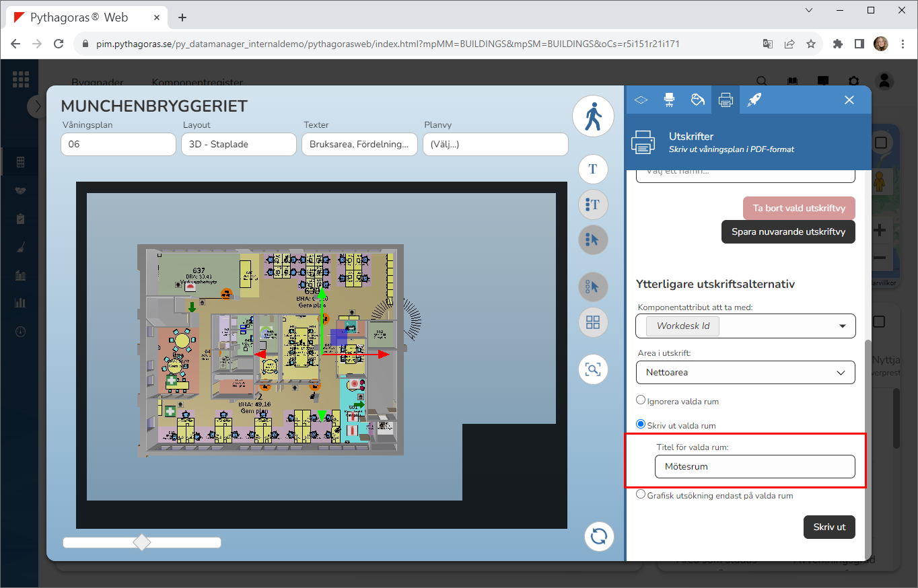Image resolution: width=918 pixels, height=588 pixels.
Task: Open the paint bucket tab
Action: pos(697,100)
